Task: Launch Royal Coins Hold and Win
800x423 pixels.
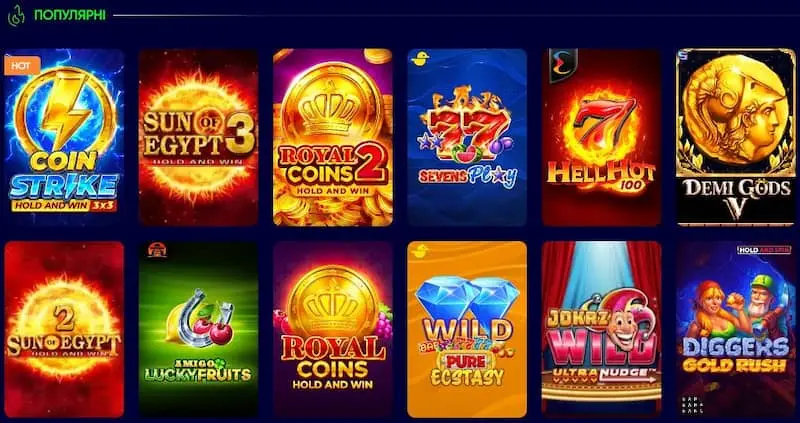Action: point(333,330)
